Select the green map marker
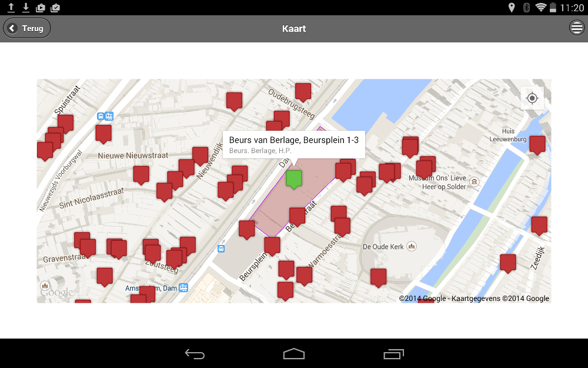Viewport: 588px width, 368px height. [x=294, y=180]
